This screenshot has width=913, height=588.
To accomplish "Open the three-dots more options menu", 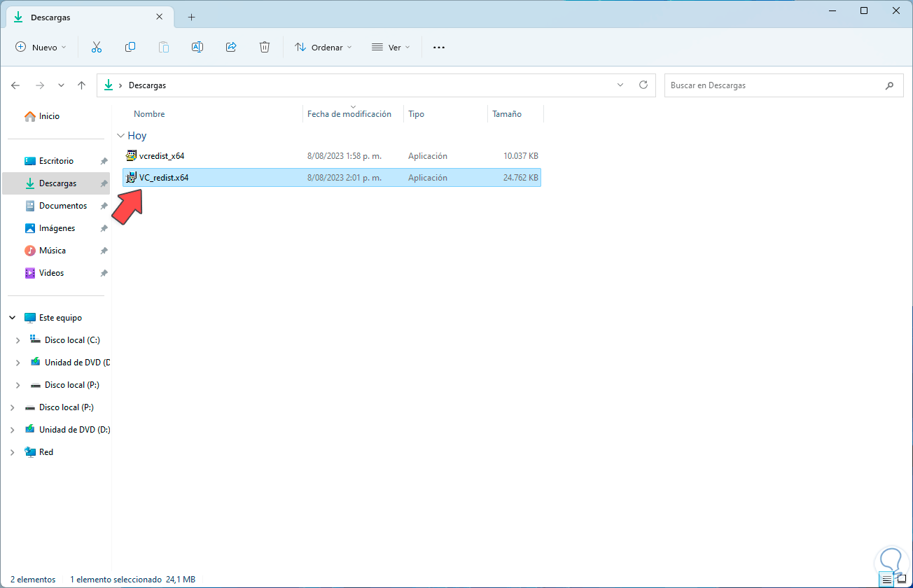I will tap(439, 48).
